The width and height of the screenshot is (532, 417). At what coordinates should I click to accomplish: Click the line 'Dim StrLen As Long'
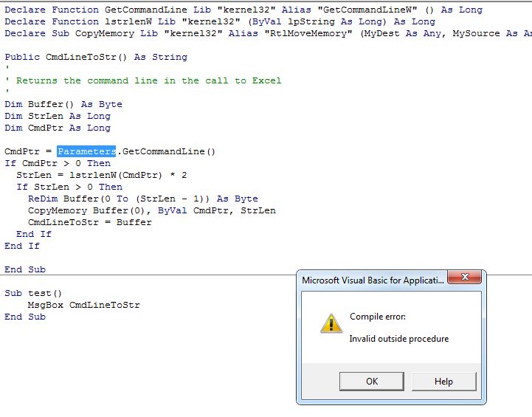pyautogui.click(x=58, y=116)
